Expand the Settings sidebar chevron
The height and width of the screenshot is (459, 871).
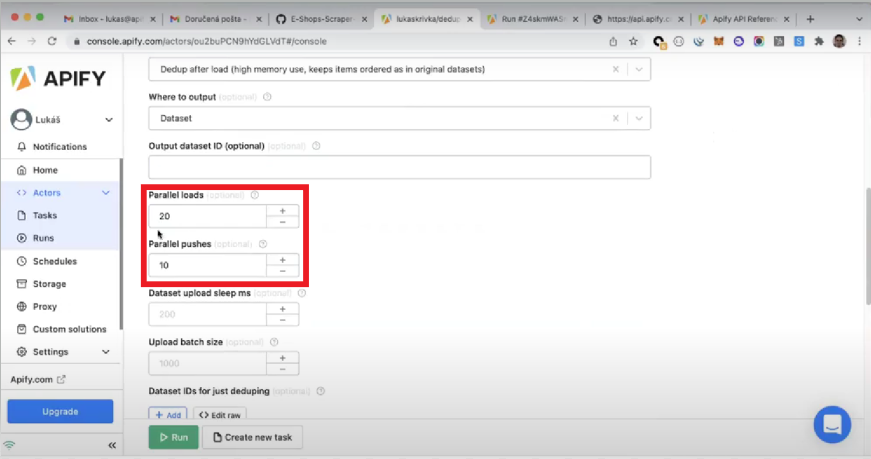coord(106,352)
